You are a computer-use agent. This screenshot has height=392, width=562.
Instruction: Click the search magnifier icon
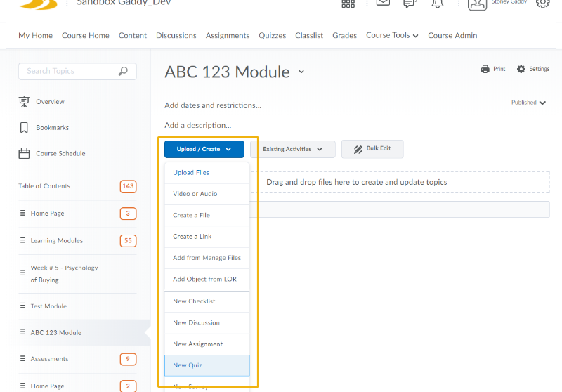pyautogui.click(x=124, y=71)
